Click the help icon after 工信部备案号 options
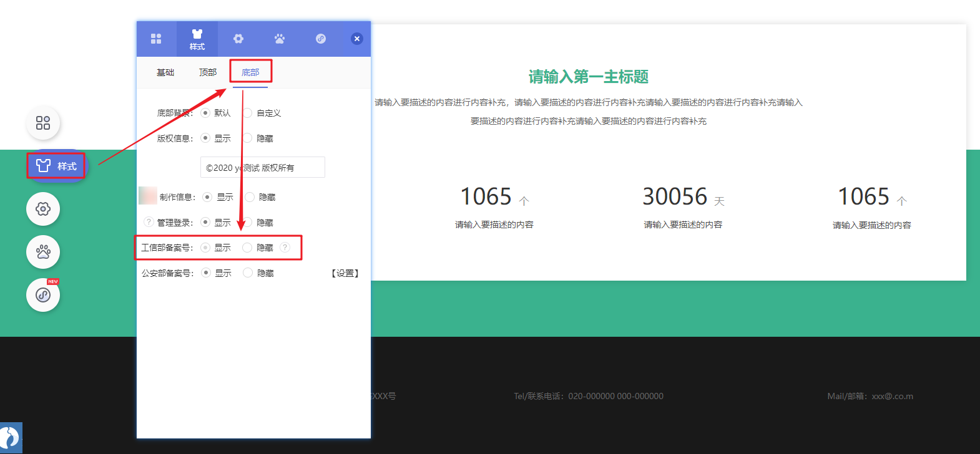Screen dimensions: 980x454 pos(285,248)
